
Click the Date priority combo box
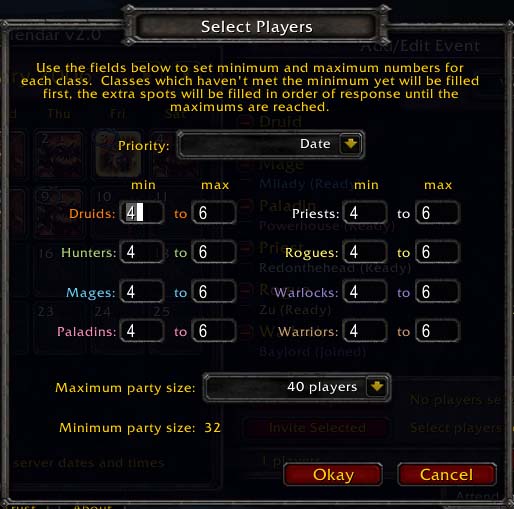(271, 144)
